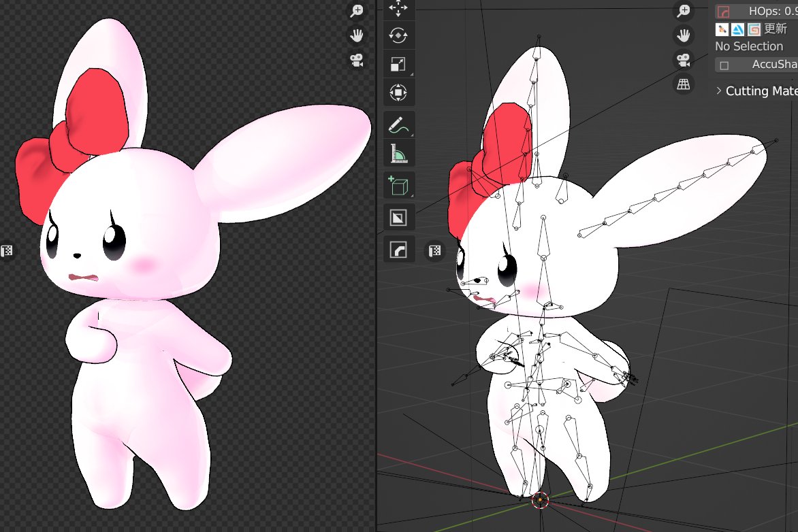The height and width of the screenshot is (532, 798).
Task: Click the pan hand icon in left viewport
Action: click(357, 35)
